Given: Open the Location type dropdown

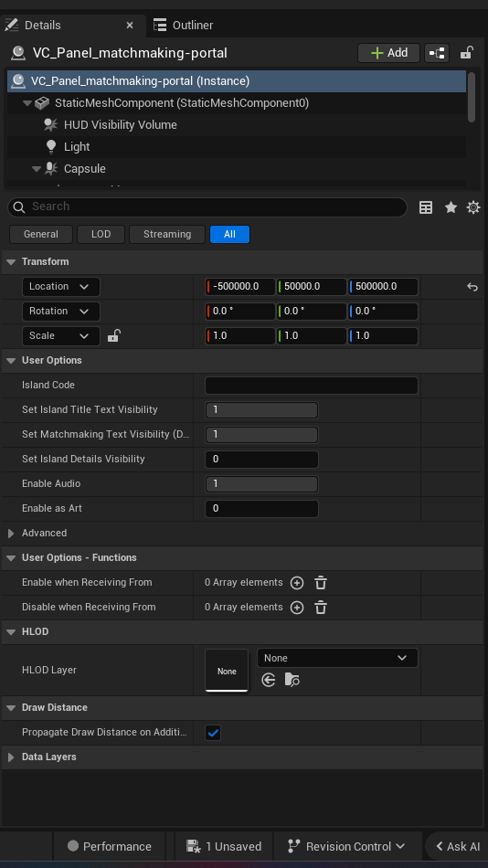Looking at the screenshot, I should (60, 287).
